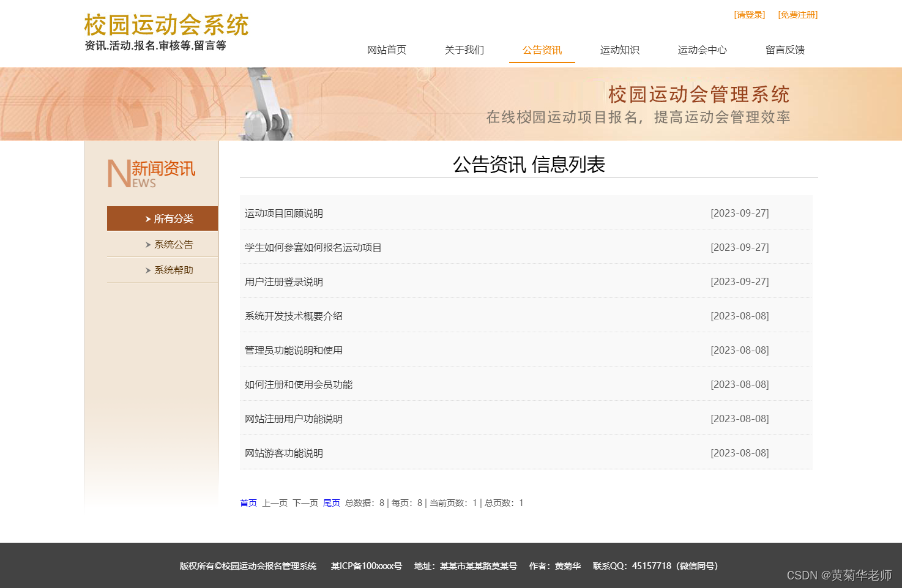The image size is (902, 588).
Task: Open article 如何注册和使用会员功能
Action: 299,385
